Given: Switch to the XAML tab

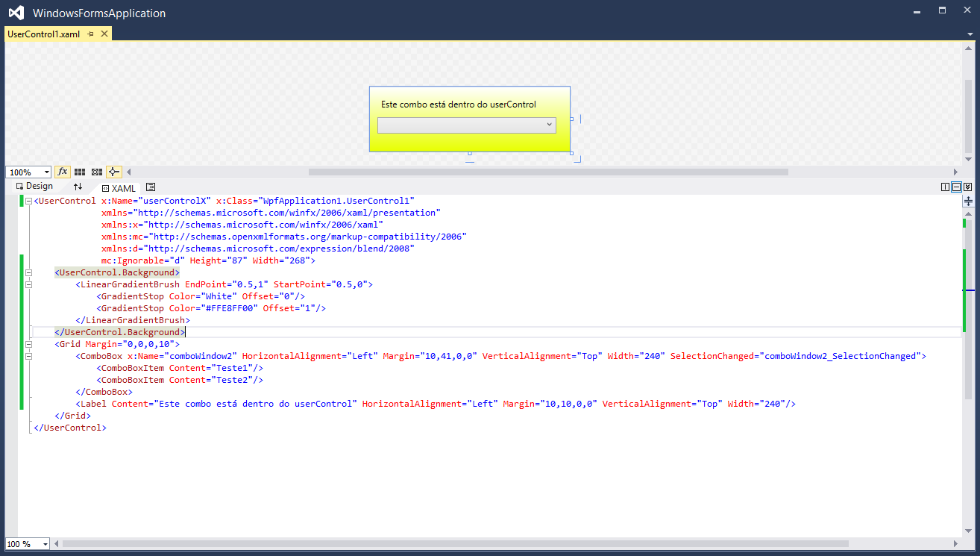Looking at the screenshot, I should 119,188.
